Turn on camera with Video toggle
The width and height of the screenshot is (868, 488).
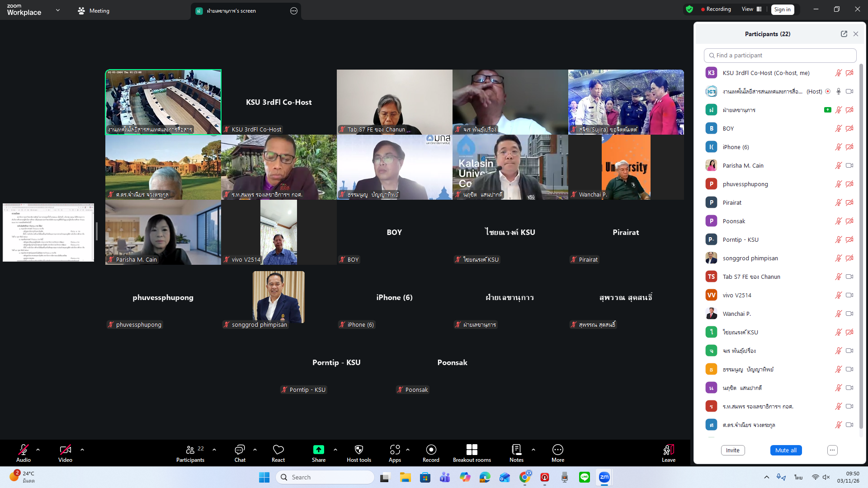[x=65, y=450]
